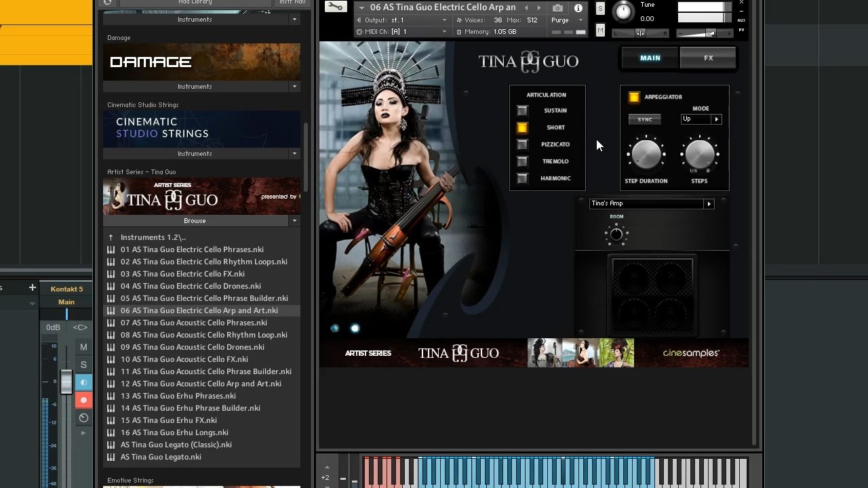Screen dimensions: 868x488
Task: Click the Step Duration knob
Action: 646,155
